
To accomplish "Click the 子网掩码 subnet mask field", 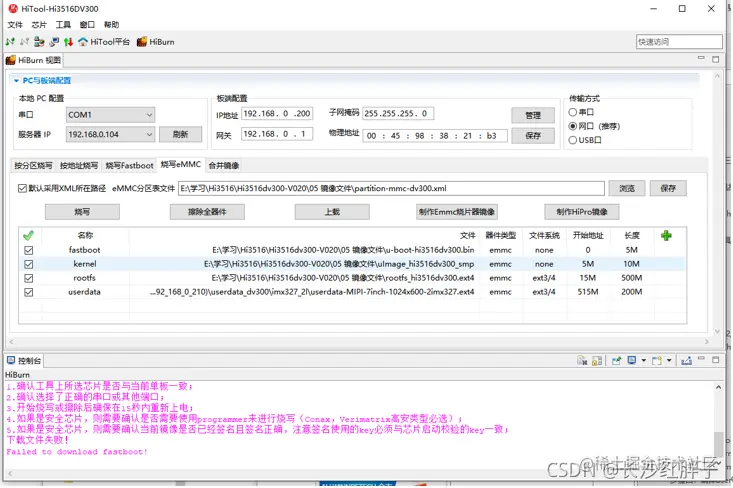I will (398, 114).
